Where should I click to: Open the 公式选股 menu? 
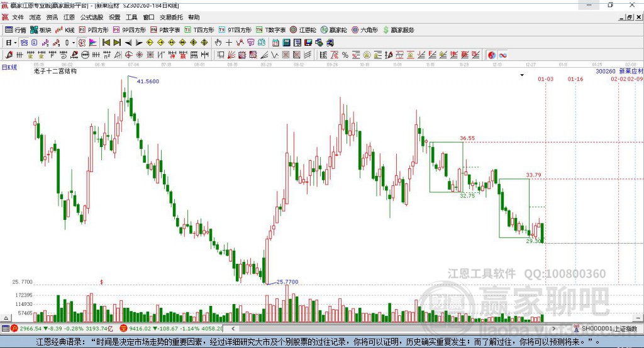(92, 17)
